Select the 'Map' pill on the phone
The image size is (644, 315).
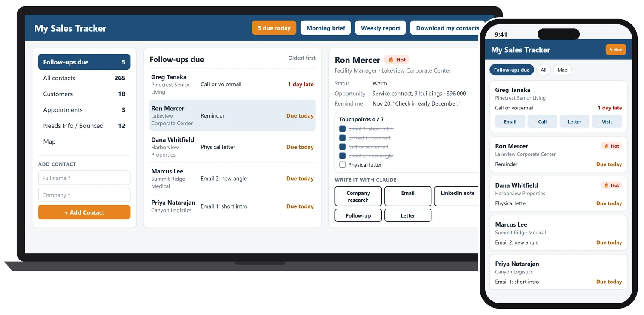pos(562,70)
